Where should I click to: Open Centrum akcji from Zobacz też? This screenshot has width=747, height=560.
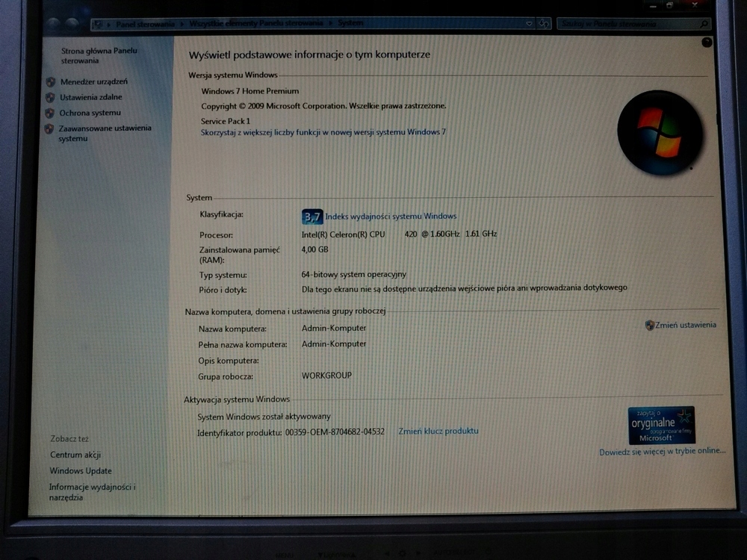[75, 455]
